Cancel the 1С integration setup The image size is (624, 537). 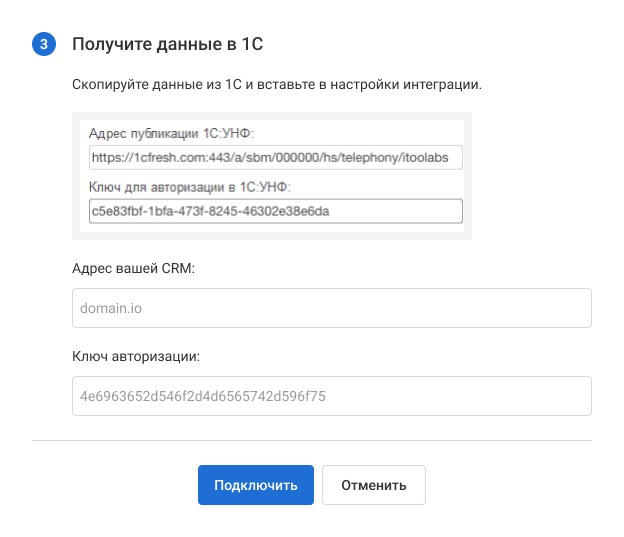tap(374, 485)
